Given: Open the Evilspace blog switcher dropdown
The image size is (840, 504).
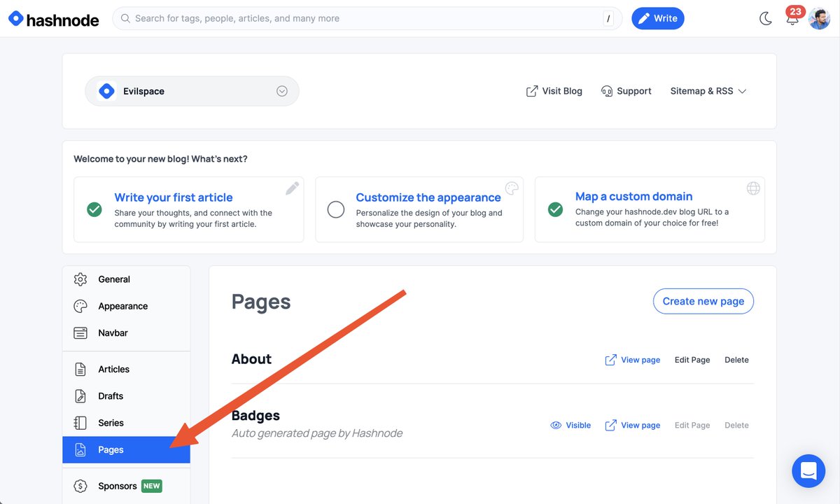Looking at the screenshot, I should (x=192, y=91).
